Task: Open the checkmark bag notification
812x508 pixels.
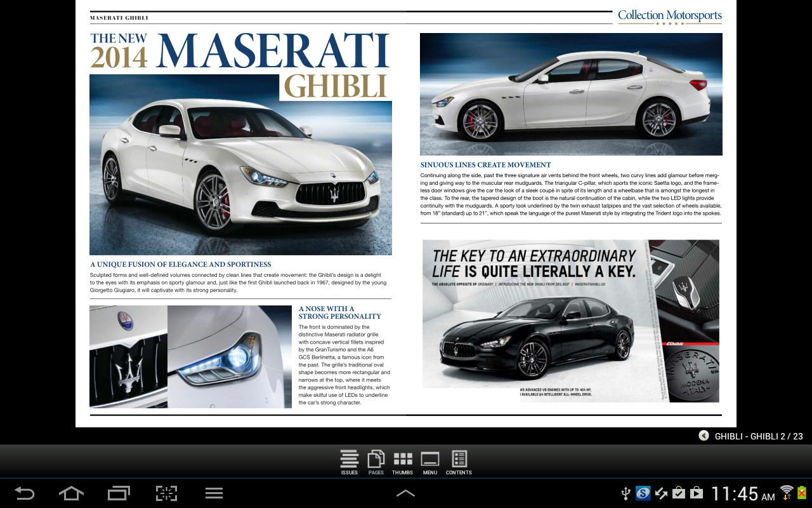Action: (x=678, y=493)
